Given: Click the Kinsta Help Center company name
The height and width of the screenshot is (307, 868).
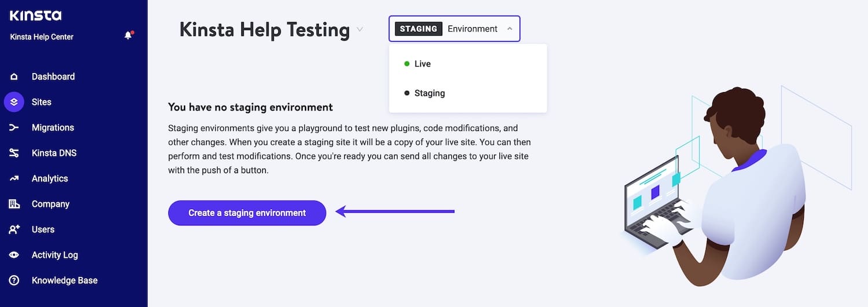Looking at the screenshot, I should pos(42,36).
